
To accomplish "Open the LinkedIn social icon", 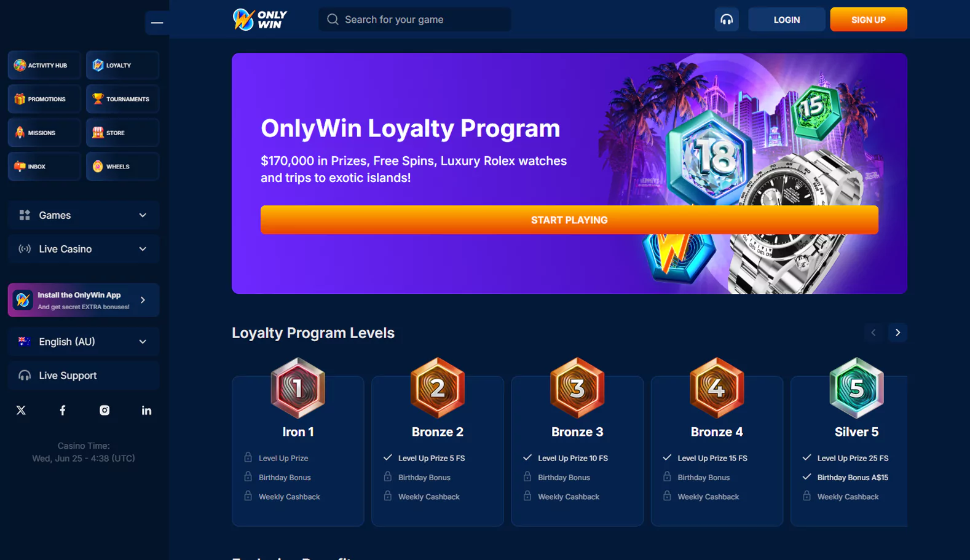I will (146, 410).
